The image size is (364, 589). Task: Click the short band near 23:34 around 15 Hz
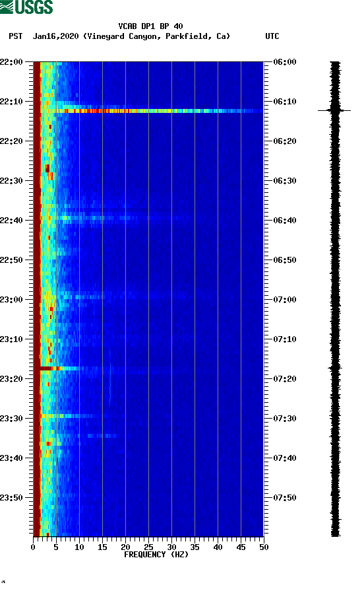pyautogui.click(x=102, y=436)
